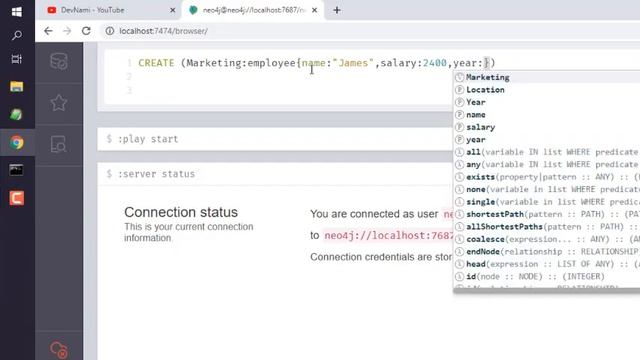The width and height of the screenshot is (640, 360).
Task: Open Task View in the taskbar
Action: [17, 59]
